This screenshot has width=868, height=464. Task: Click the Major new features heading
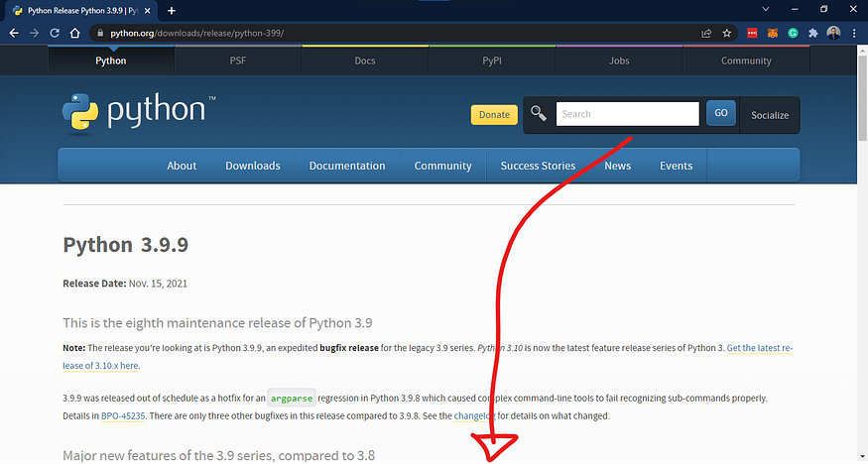[218, 456]
